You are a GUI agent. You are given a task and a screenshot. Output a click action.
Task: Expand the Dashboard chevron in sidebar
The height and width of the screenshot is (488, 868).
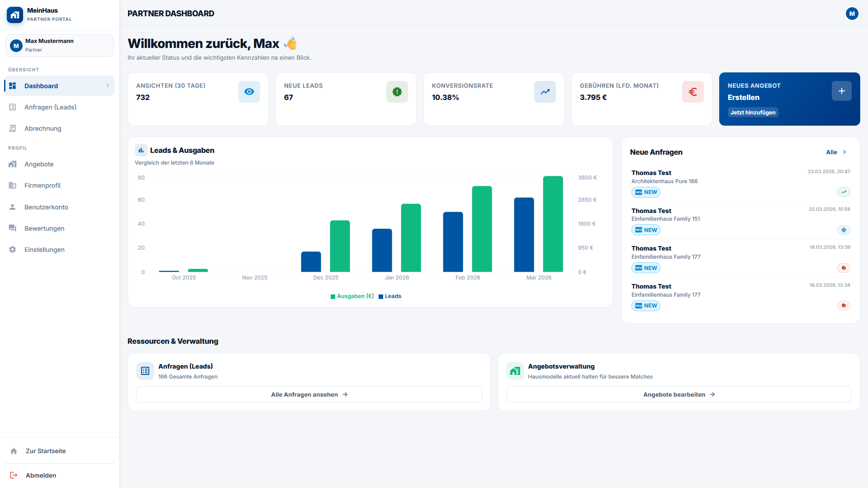point(108,86)
